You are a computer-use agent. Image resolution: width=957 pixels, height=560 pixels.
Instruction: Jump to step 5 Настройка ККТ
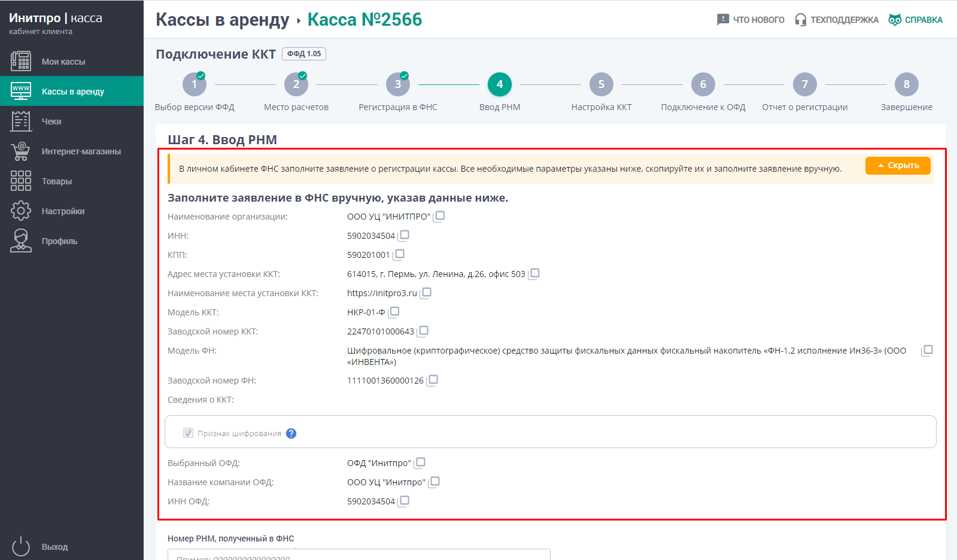click(601, 84)
